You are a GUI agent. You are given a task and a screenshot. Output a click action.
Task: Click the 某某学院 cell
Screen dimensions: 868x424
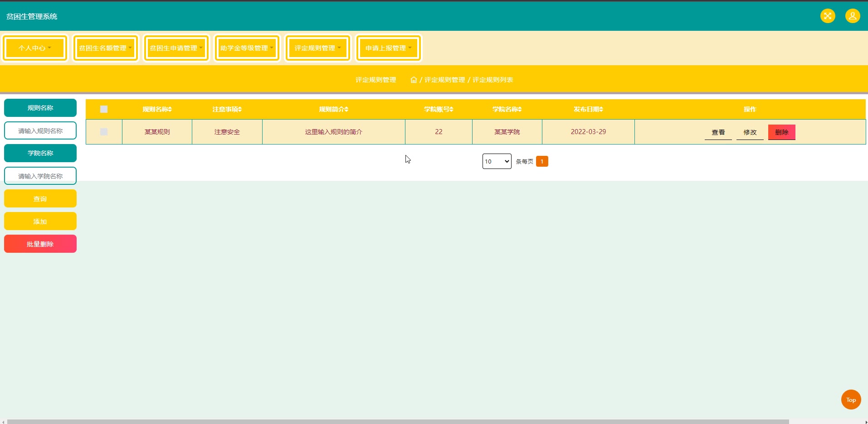[x=507, y=132]
